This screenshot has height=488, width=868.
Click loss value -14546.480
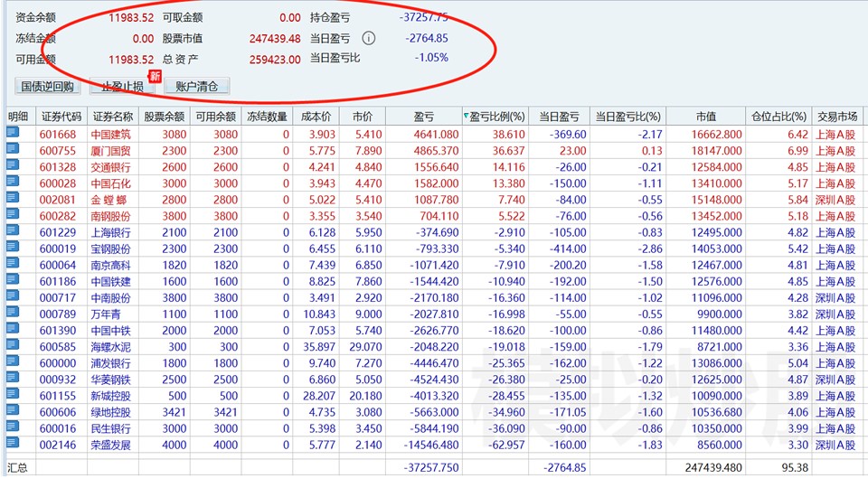[431, 445]
